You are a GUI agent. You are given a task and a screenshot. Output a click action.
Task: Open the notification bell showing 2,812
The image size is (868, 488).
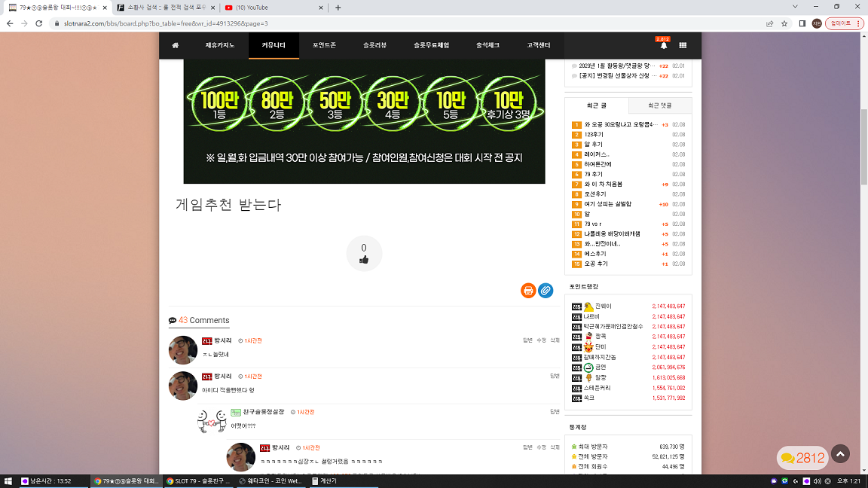point(663,44)
